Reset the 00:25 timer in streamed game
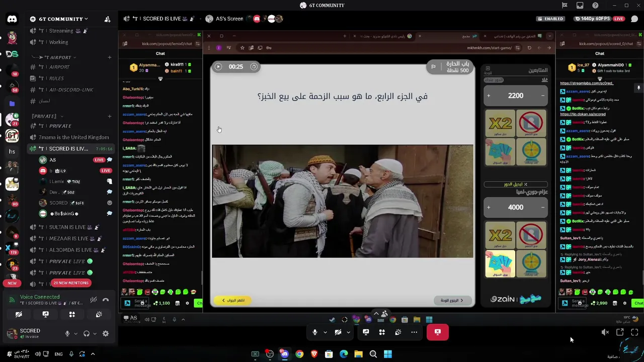This screenshot has height=362, width=644. pyautogui.click(x=254, y=66)
